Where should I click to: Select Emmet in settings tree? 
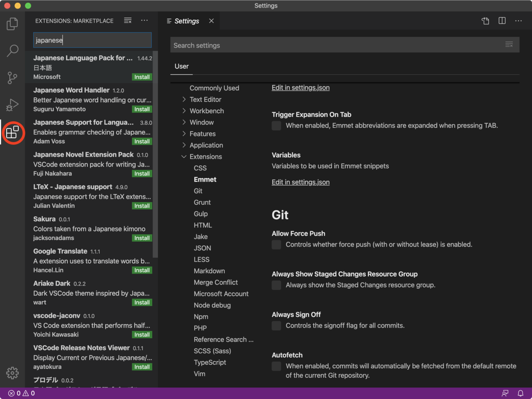[205, 180]
